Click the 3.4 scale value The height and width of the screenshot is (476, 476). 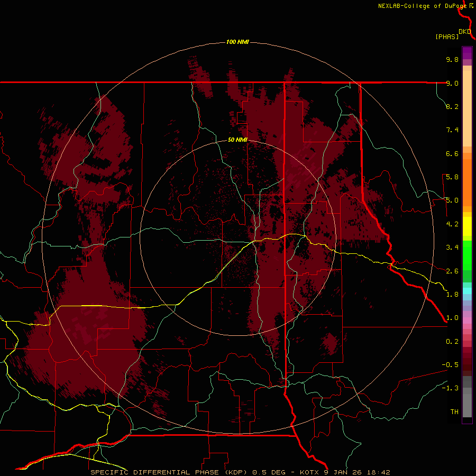click(x=452, y=248)
